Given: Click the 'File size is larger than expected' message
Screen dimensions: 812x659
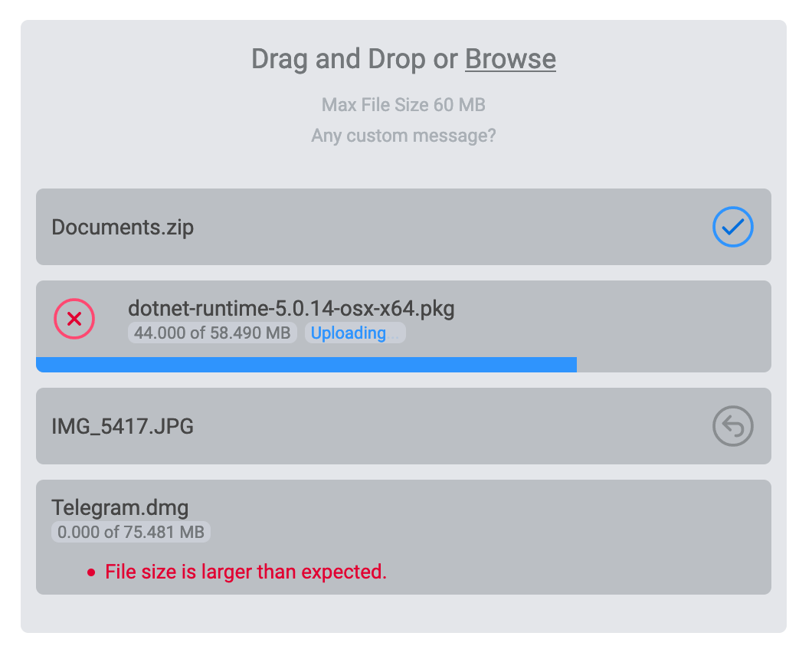Looking at the screenshot, I should (x=245, y=572).
